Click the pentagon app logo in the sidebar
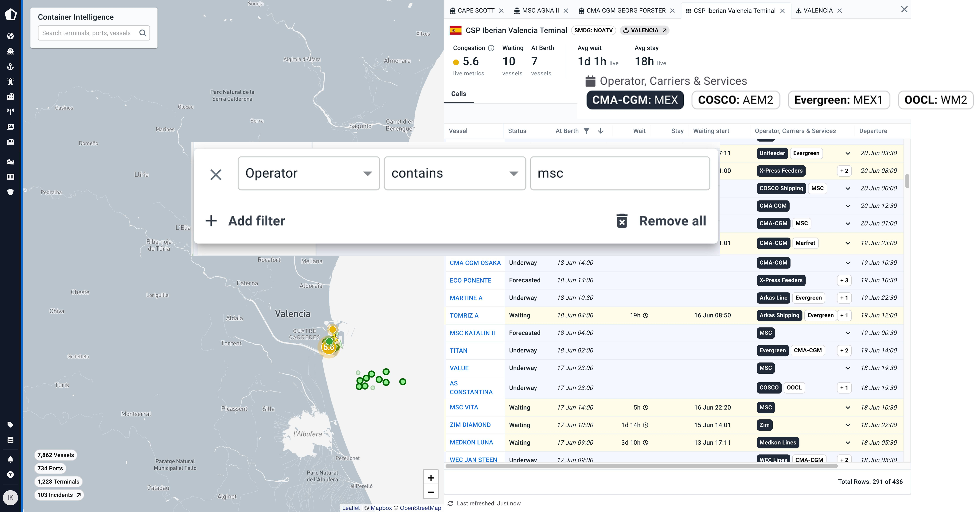This screenshot has width=980, height=512. [x=11, y=14]
